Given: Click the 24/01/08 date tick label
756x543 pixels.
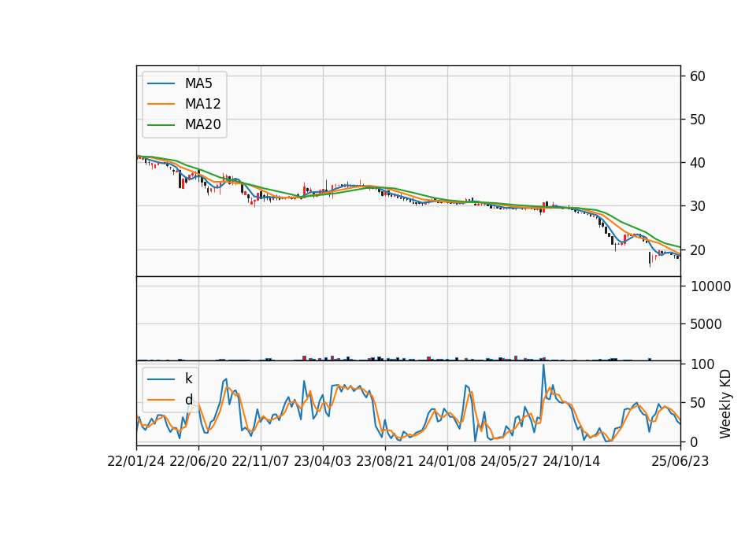Looking at the screenshot, I should pyautogui.click(x=447, y=462).
